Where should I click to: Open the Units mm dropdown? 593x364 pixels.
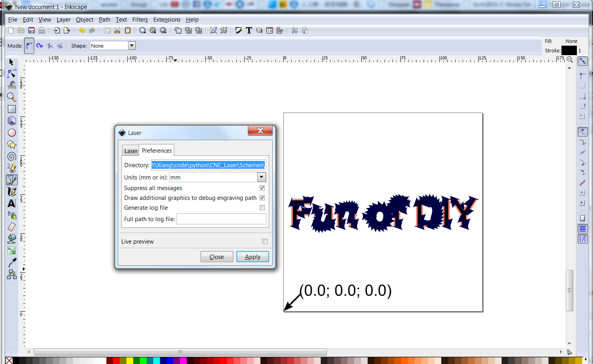coord(262,177)
